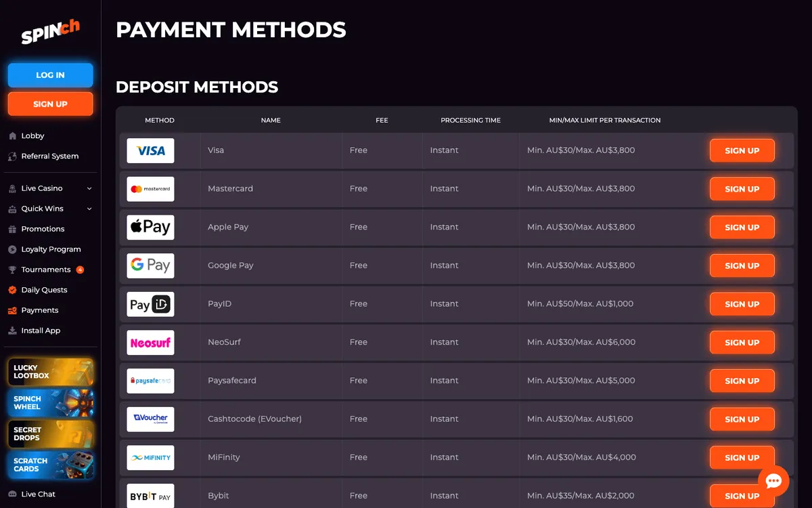Click SIGN UP in Mastercard row
This screenshot has height=508, width=812.
742,189
